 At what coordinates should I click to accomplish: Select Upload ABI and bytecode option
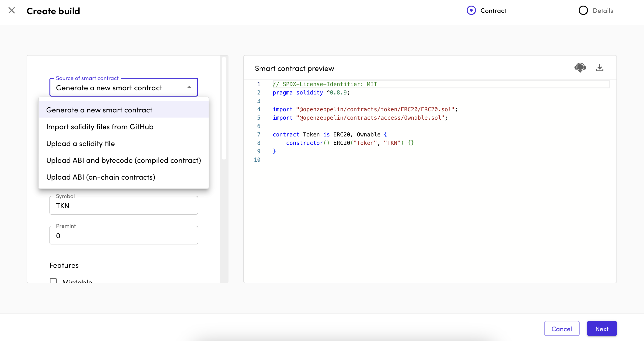pyautogui.click(x=123, y=160)
